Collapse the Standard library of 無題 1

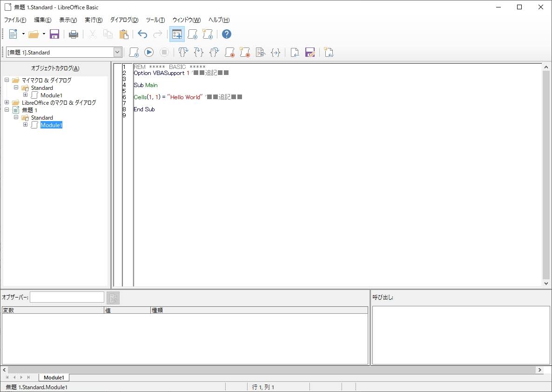pos(16,117)
